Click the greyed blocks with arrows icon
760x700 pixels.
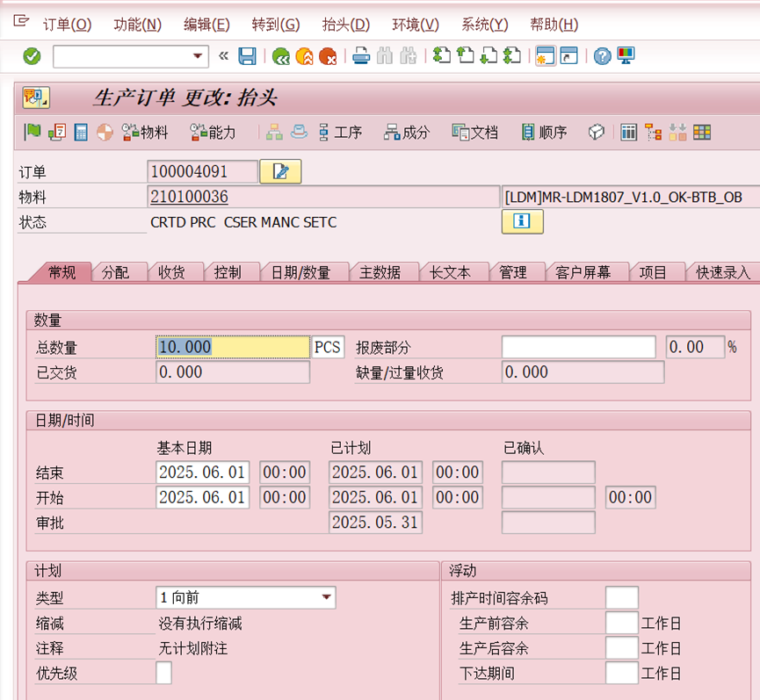(677, 132)
